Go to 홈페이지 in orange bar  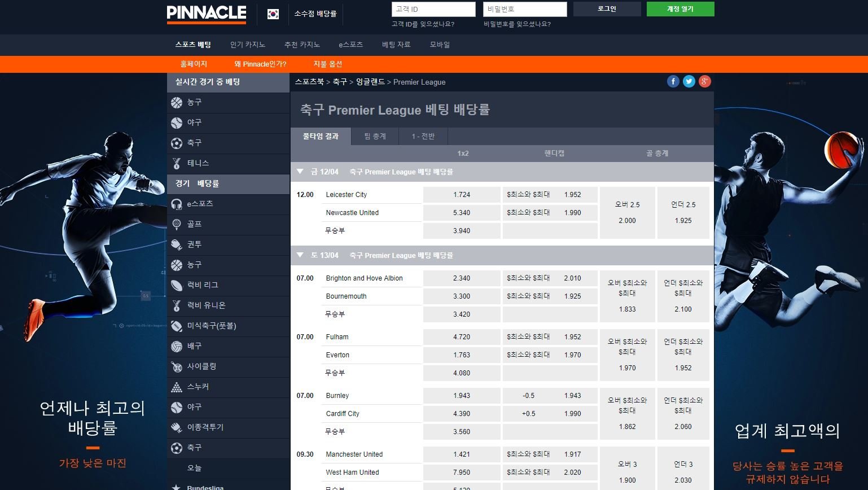click(194, 64)
